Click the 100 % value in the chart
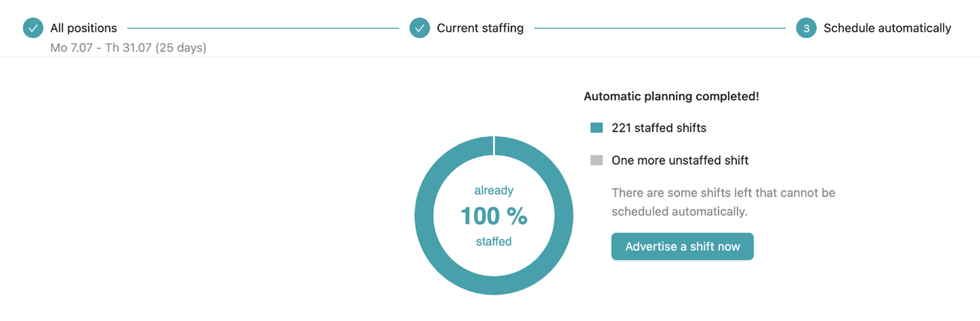The width and height of the screenshot is (980, 321). 493,216
